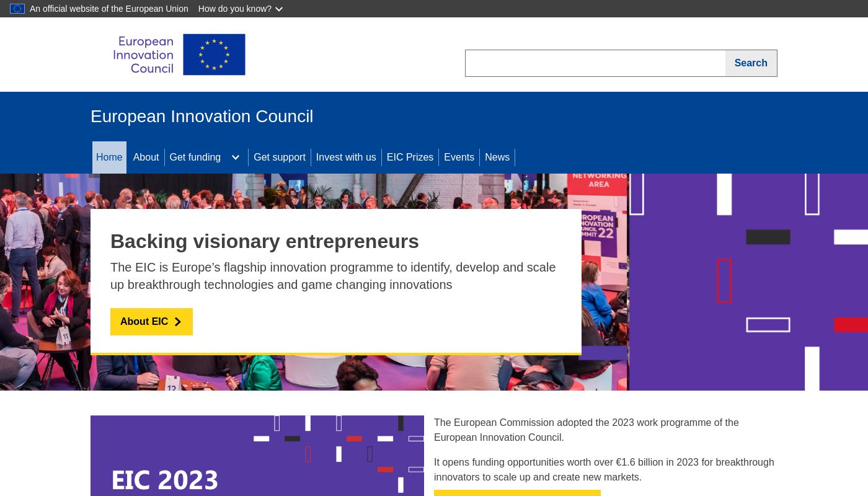Viewport: 868px width, 496px height.
Task: Expand the Get funding dropdown arrow
Action: (x=236, y=157)
